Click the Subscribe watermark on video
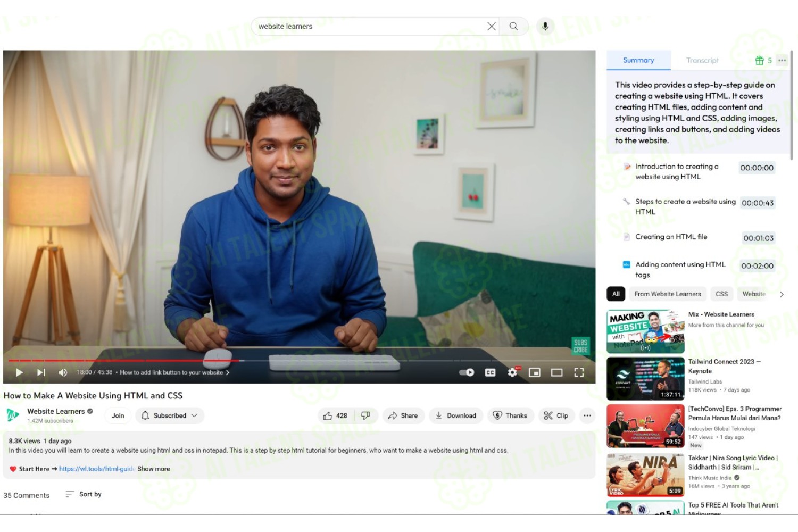Screen dimensions: 798x532 [x=580, y=346]
